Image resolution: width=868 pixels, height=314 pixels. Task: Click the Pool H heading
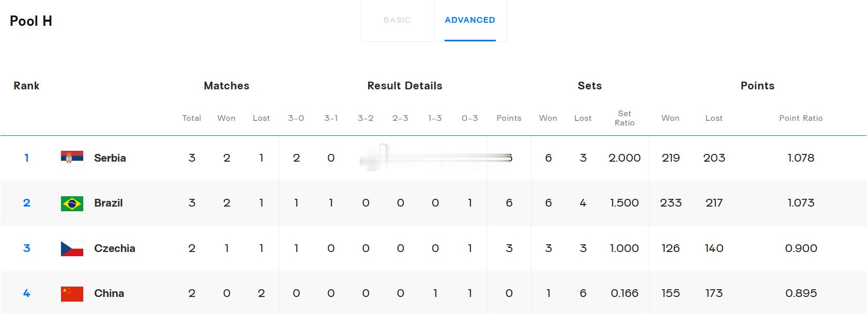31,21
